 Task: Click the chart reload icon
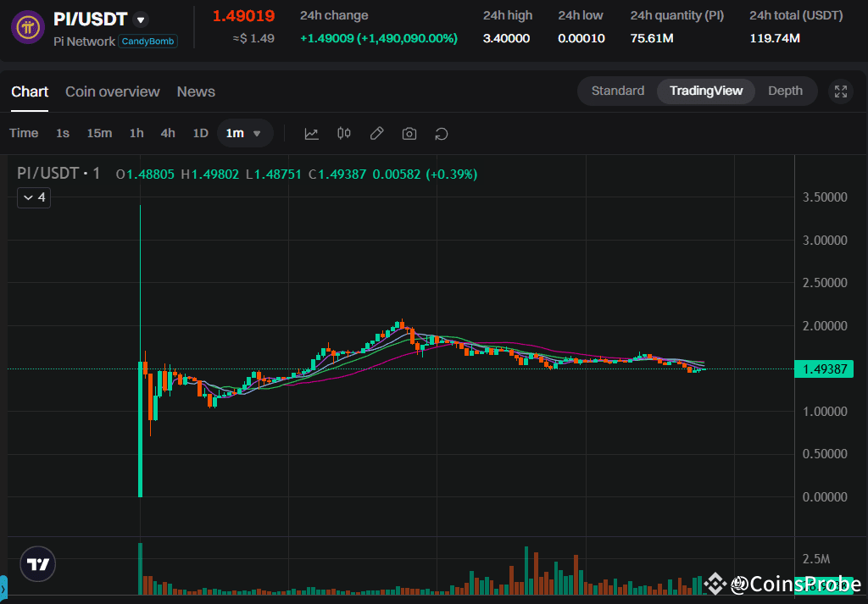pos(441,133)
